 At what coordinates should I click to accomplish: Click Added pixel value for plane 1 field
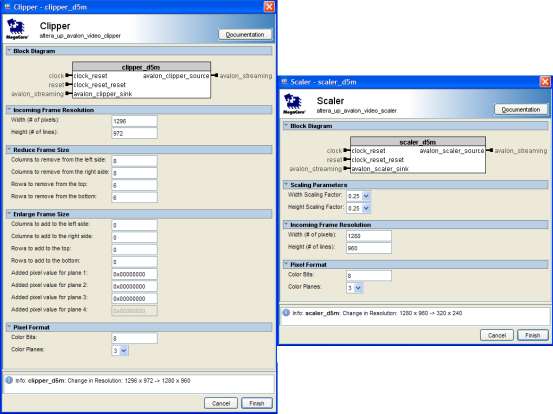134,274
